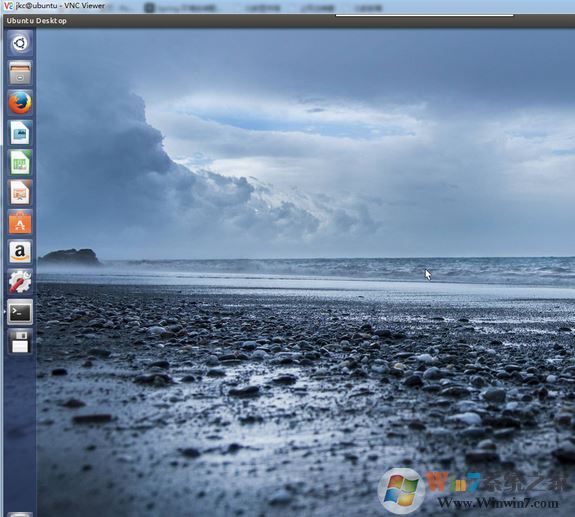Open the floppy disk drive icon
The width and height of the screenshot is (575, 517).
(20, 342)
